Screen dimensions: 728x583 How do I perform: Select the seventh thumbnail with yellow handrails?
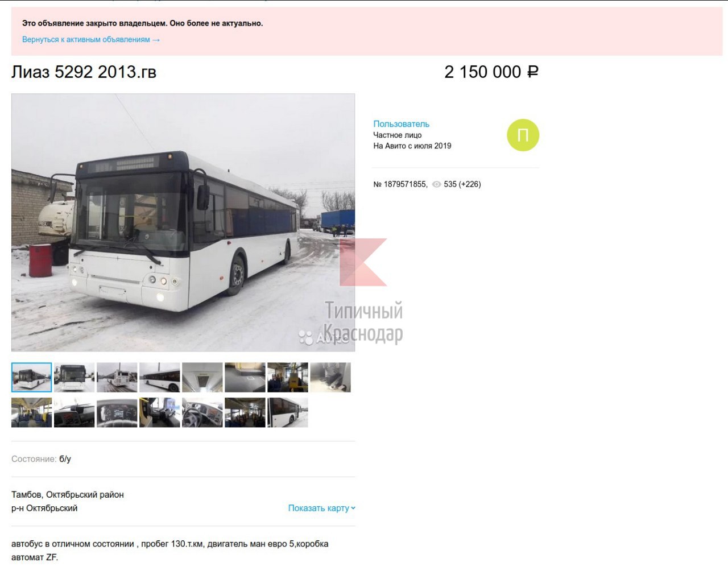coord(288,377)
